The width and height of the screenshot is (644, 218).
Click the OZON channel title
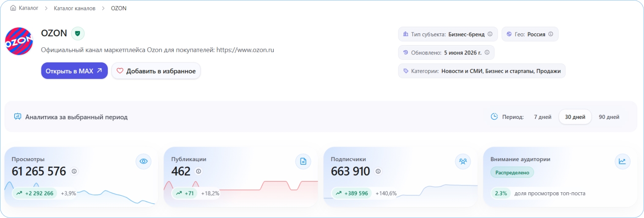[54, 33]
